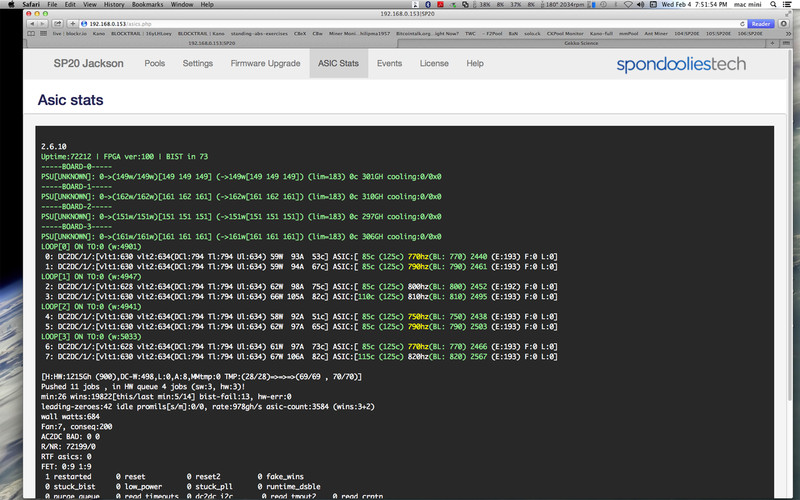Open the Events page

pos(389,63)
